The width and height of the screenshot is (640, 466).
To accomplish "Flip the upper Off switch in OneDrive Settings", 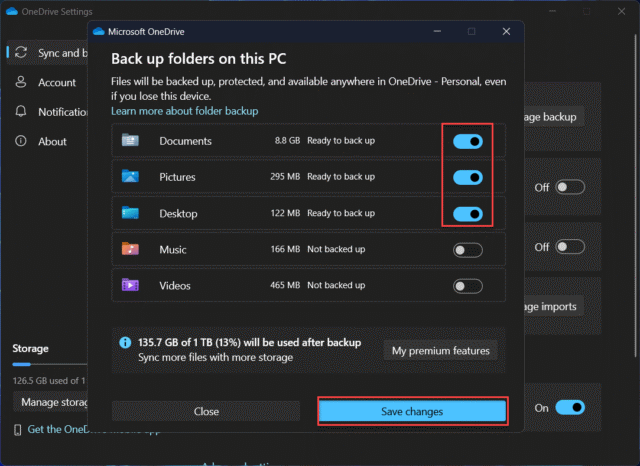I will pyautogui.click(x=570, y=187).
